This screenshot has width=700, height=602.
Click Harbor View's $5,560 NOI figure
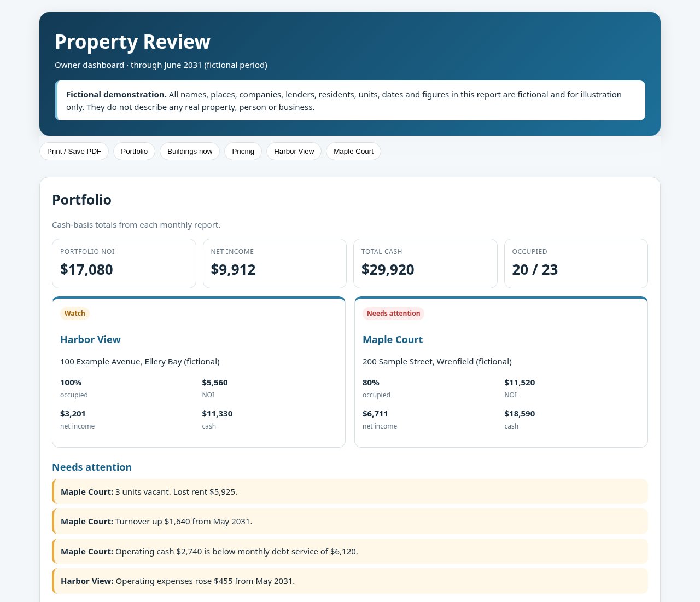[215, 383]
